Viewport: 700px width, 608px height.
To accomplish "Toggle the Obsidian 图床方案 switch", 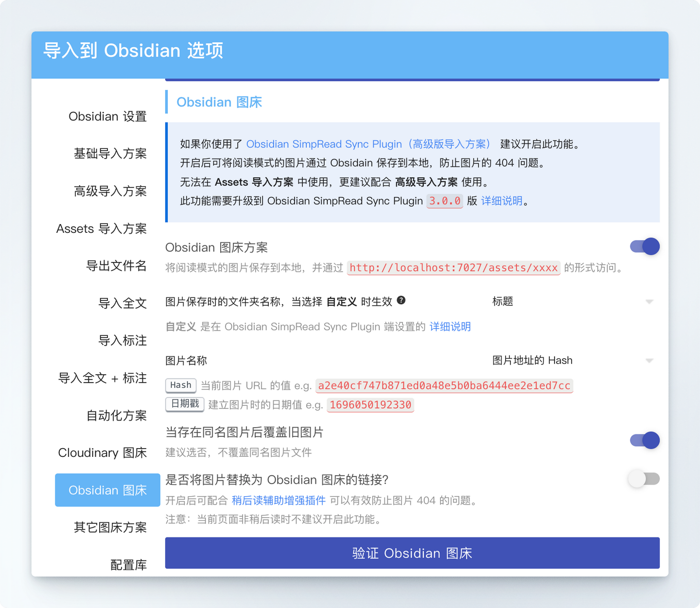I will tap(645, 246).
